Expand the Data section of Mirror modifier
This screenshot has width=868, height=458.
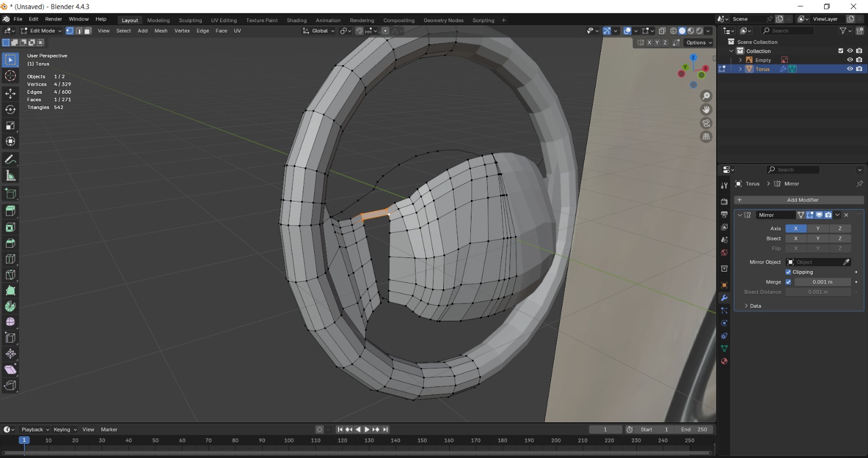[752, 306]
